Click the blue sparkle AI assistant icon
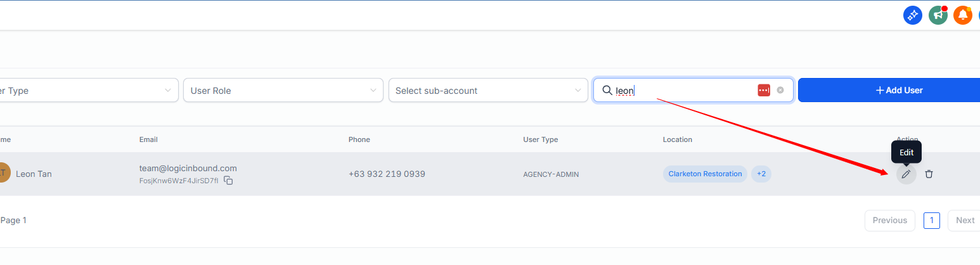Viewport: 980px width, 265px height. (912, 16)
